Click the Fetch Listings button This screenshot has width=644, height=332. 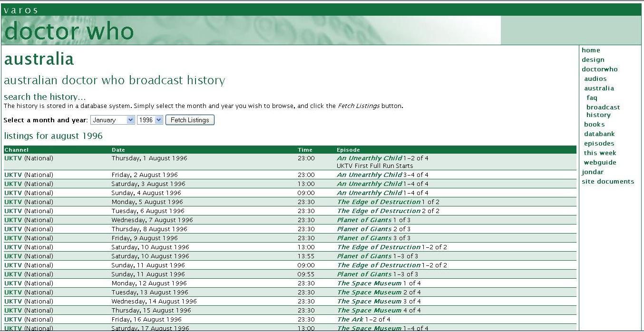[x=190, y=120]
